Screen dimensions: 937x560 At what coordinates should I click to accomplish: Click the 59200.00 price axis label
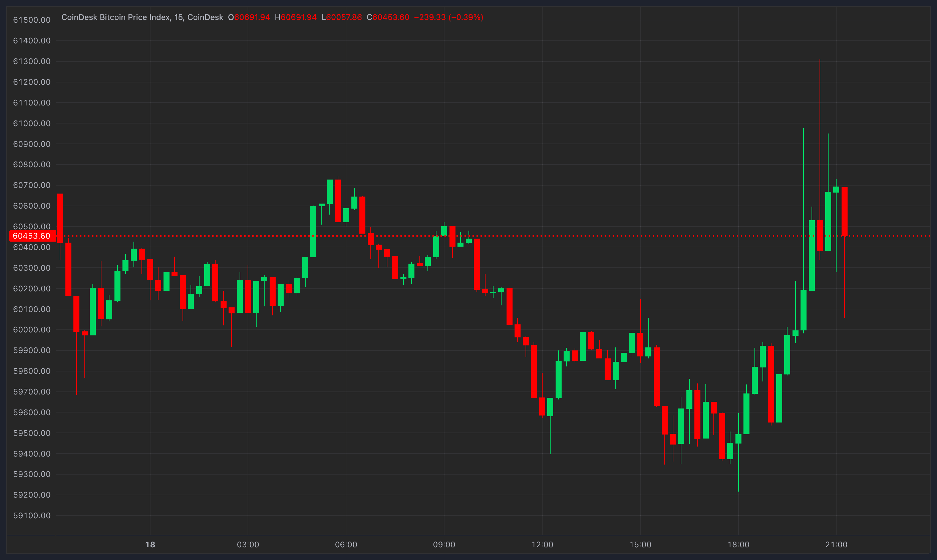tap(32, 495)
